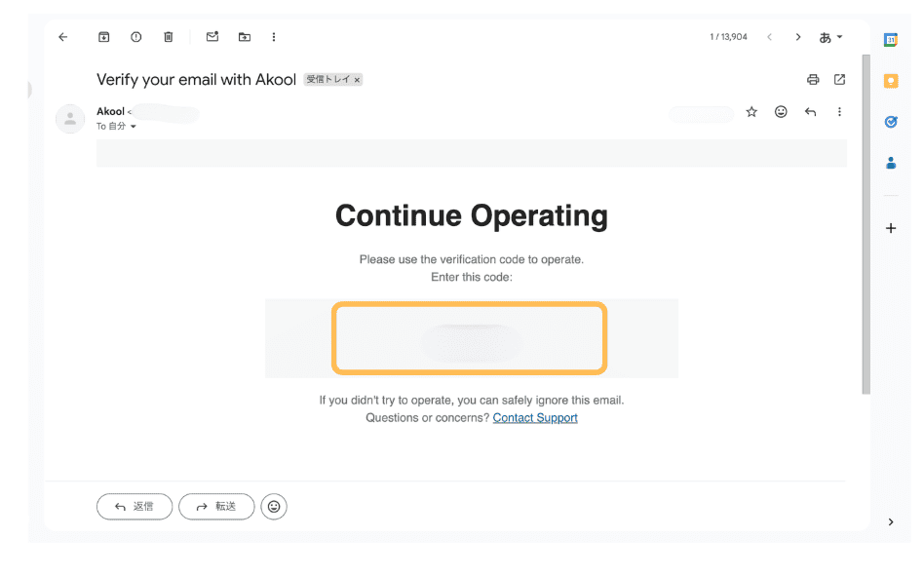Go back to the inbox list
924x577 pixels.
click(x=63, y=37)
